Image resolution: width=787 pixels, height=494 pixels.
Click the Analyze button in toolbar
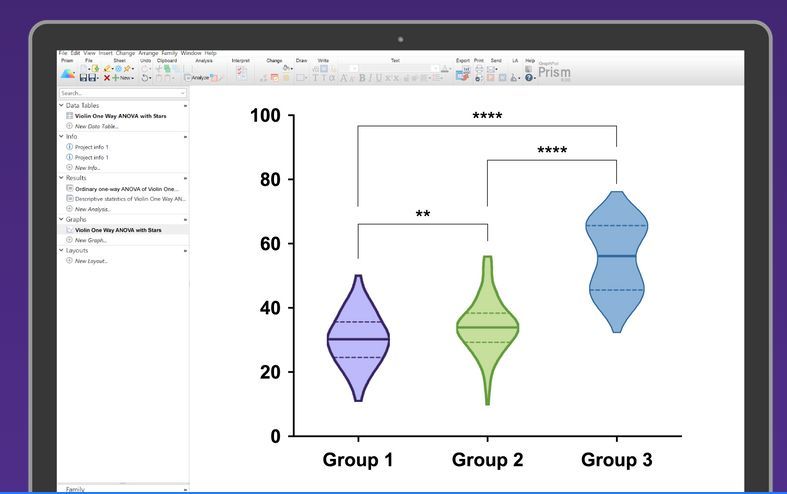pyautogui.click(x=198, y=77)
